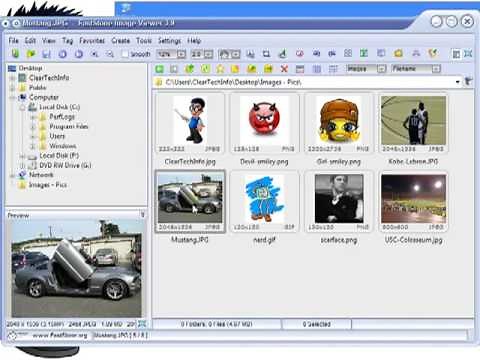Expand the Program Files folder node
The width and height of the screenshot is (480, 360).
point(33,127)
